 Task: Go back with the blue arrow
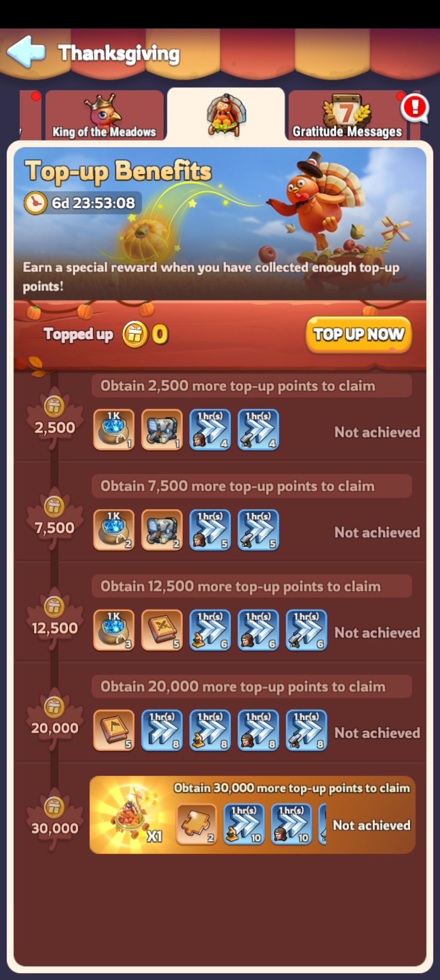pos(26,52)
